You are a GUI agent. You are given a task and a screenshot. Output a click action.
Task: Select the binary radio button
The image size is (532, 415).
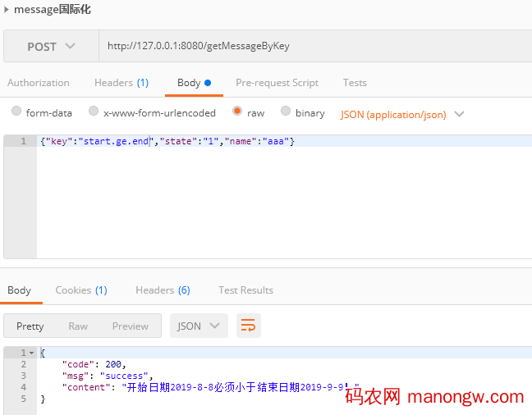coord(286,112)
